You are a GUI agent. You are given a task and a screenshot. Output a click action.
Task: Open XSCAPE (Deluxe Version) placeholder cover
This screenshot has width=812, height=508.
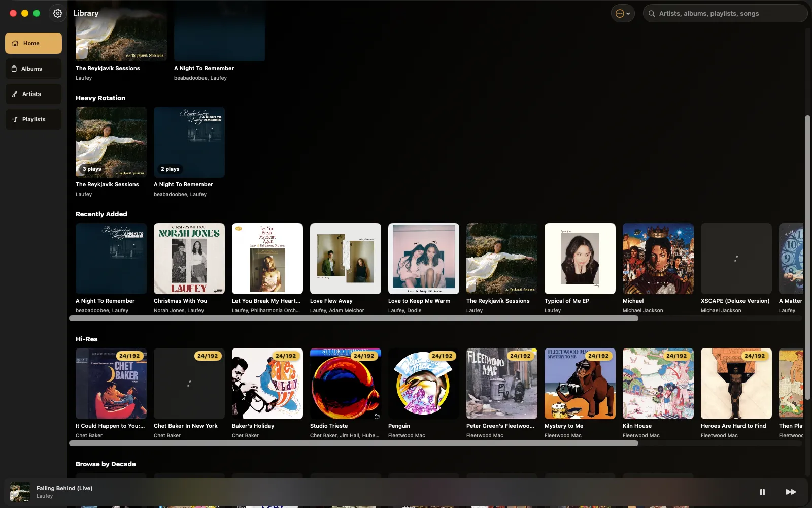(x=736, y=259)
